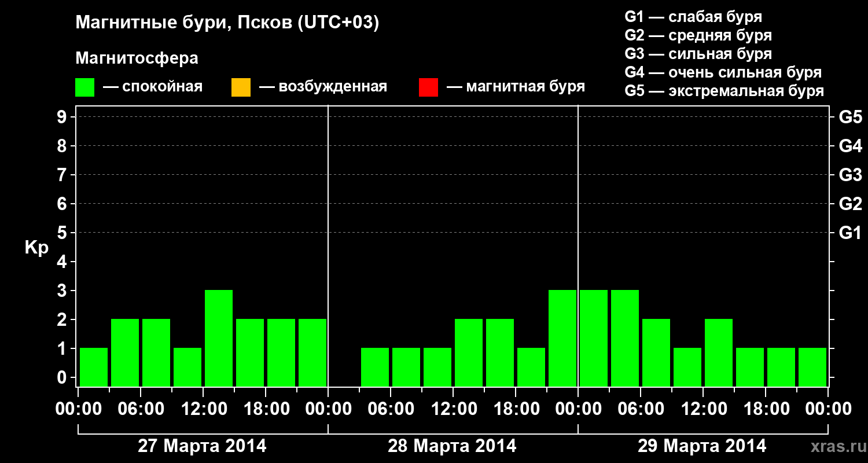Viewport: 868px width, 463px height.
Task: Click the 'Магнитосфера' heading
Action: point(137,58)
